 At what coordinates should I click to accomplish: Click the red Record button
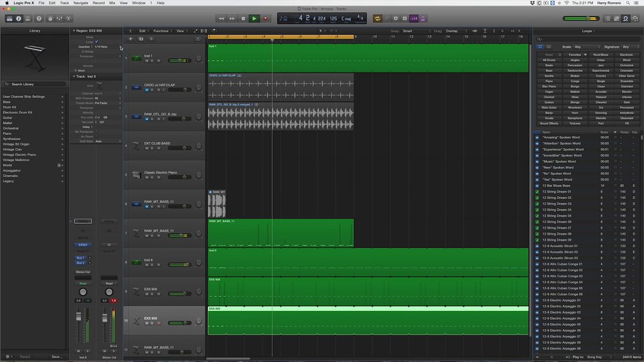coord(266,19)
